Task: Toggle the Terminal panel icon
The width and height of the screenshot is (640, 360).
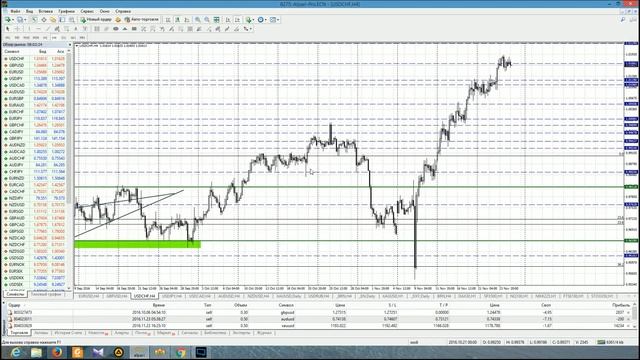Action: tap(62, 20)
